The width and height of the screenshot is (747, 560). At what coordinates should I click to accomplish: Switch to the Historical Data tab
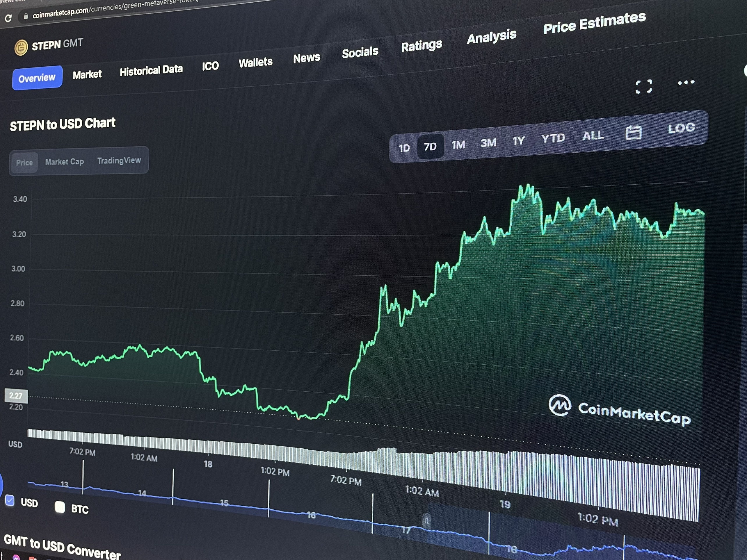[151, 70]
